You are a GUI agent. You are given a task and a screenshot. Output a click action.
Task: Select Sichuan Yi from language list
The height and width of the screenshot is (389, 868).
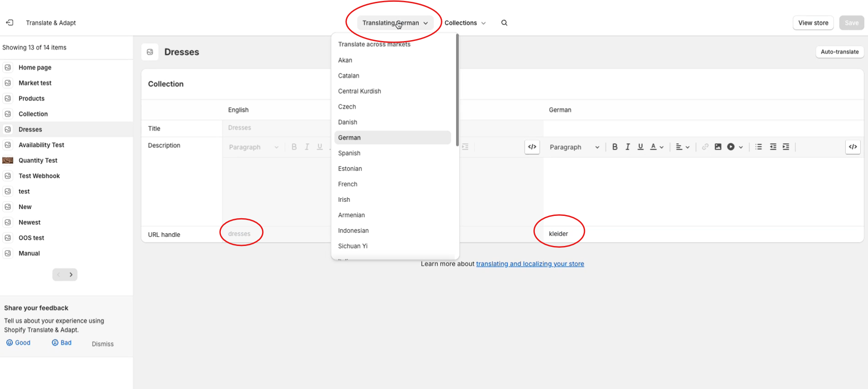(x=392, y=246)
